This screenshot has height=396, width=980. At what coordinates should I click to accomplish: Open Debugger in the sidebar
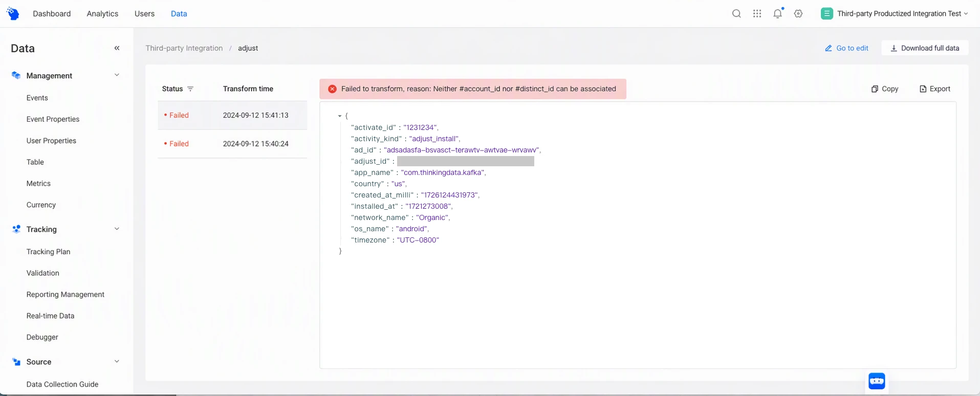(42, 337)
